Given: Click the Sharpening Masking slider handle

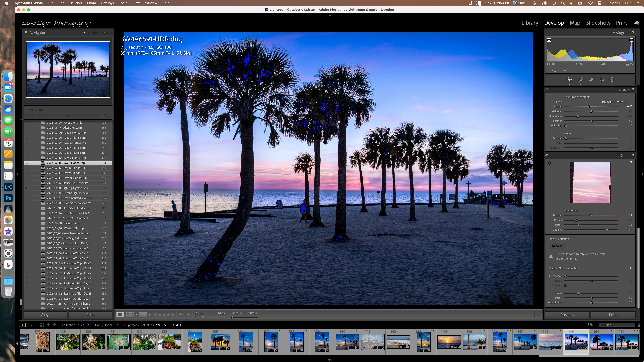Looking at the screenshot, I should (607, 230).
